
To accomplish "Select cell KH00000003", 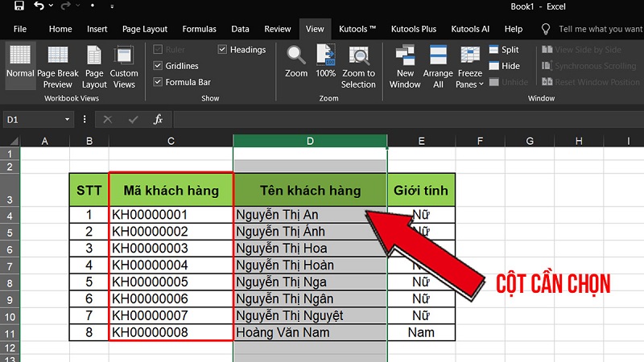I will (x=171, y=249).
